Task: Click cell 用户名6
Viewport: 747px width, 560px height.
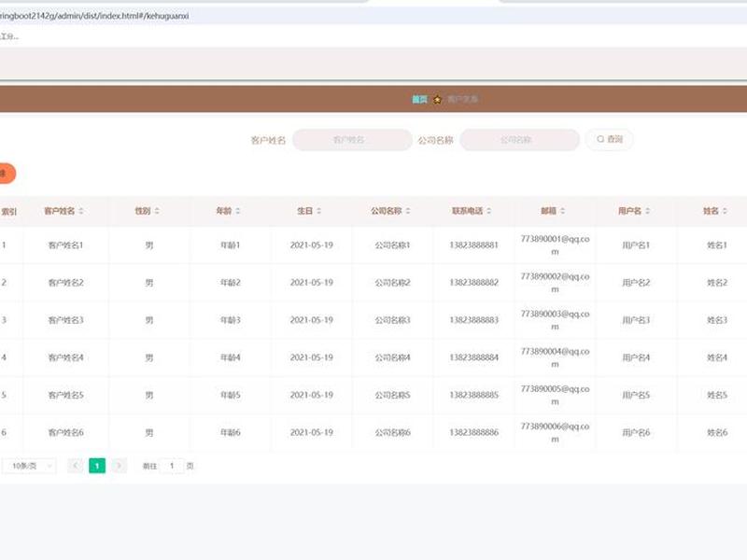Action: click(x=636, y=433)
